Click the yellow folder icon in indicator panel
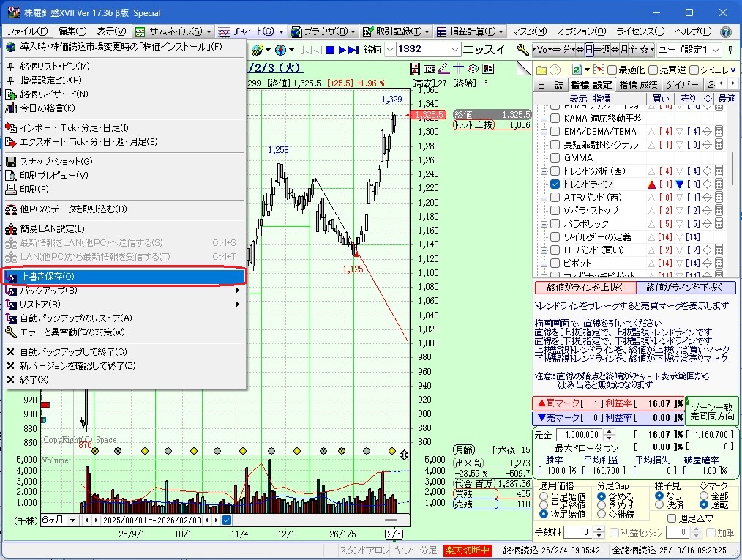This screenshot has height=560, width=742. click(541, 70)
